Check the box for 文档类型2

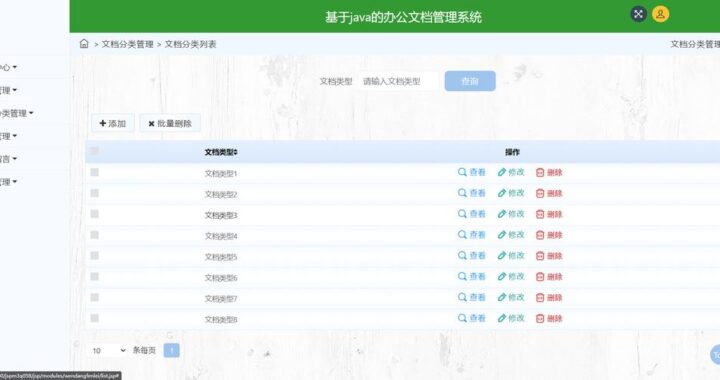coord(95,193)
